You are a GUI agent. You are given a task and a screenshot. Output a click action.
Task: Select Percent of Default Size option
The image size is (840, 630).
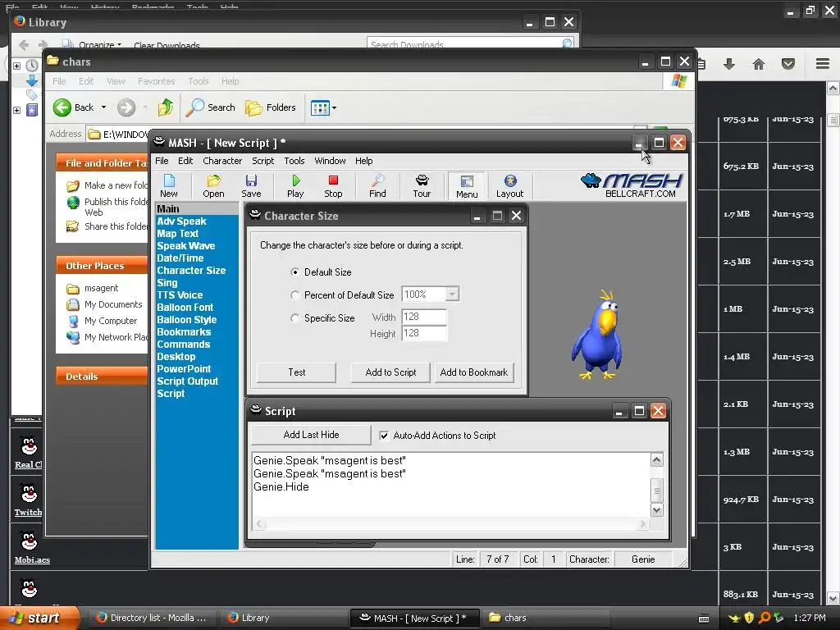point(294,295)
